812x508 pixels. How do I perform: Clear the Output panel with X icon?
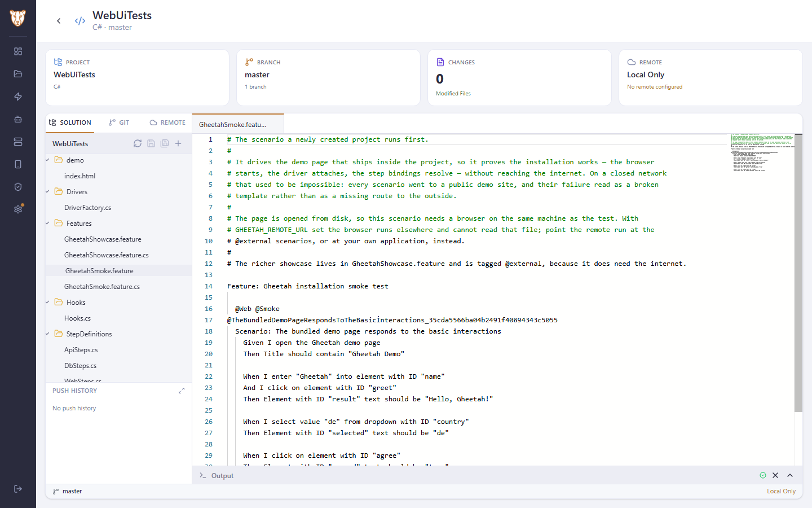tap(775, 475)
